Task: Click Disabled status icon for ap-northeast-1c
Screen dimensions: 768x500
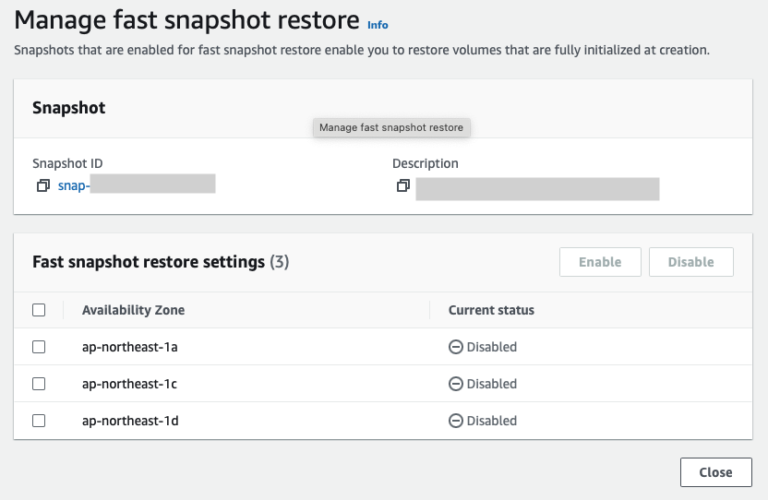Action: [x=456, y=383]
